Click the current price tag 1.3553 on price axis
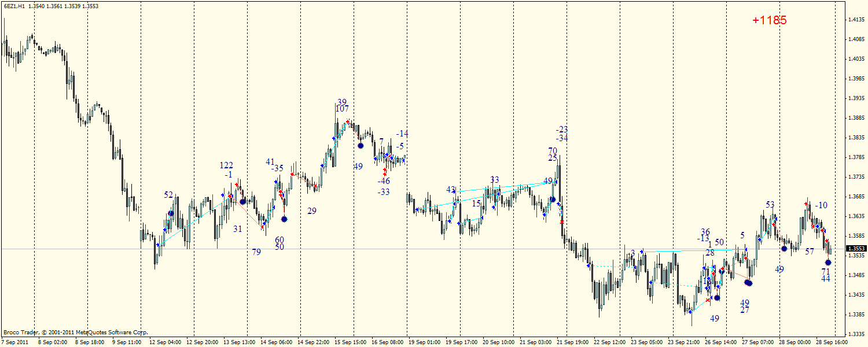Image resolution: width=868 pixels, height=347 pixels. (855, 249)
